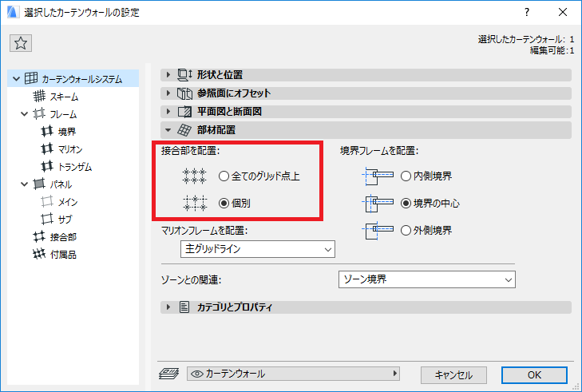582x392 pixels.
Task: Click the カテゴリとプロパティ panel title
Action: coord(235,307)
